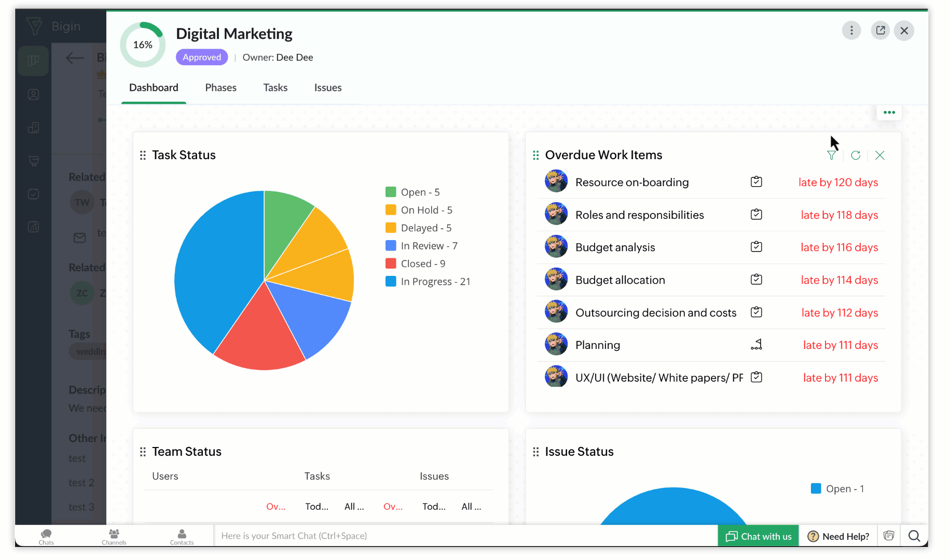Grab the Task Status drag handle
This screenshot has height=560, width=950.
tap(143, 155)
